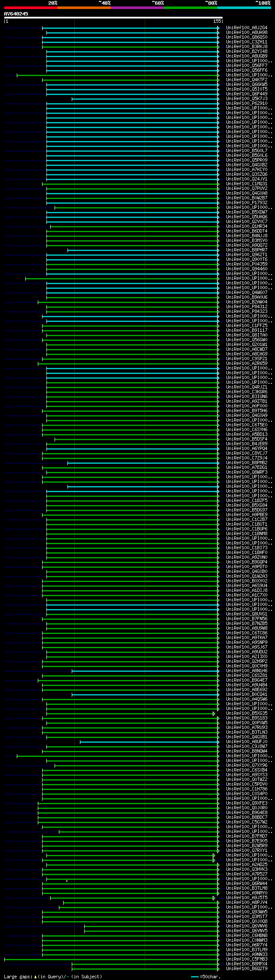Choose the UniRef100_B7NZB5 label

(247, 623)
